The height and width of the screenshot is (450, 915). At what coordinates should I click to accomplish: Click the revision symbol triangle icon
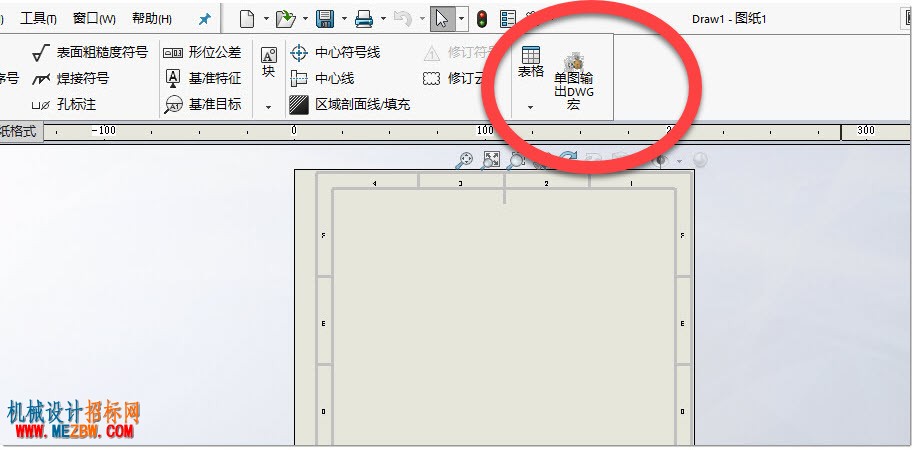pos(431,53)
